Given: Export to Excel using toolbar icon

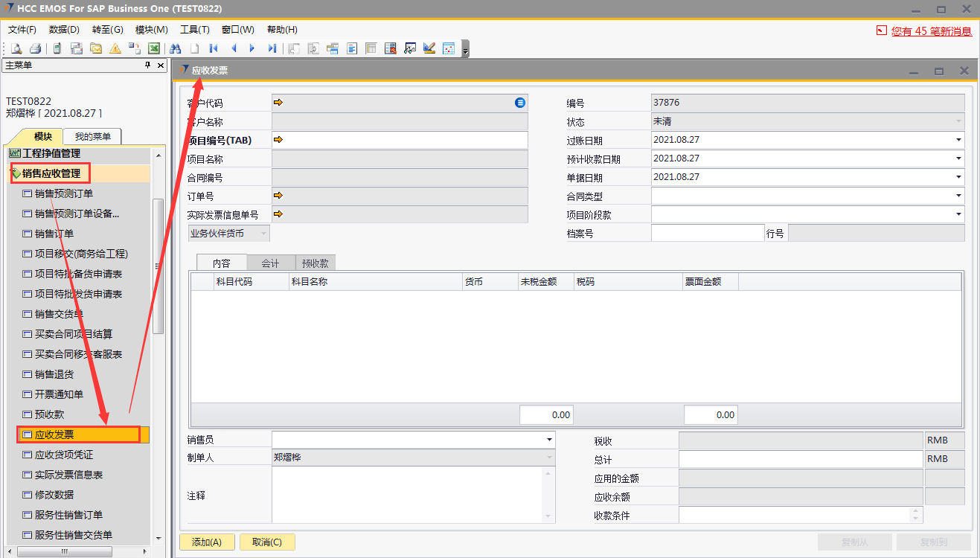Looking at the screenshot, I should (x=154, y=49).
